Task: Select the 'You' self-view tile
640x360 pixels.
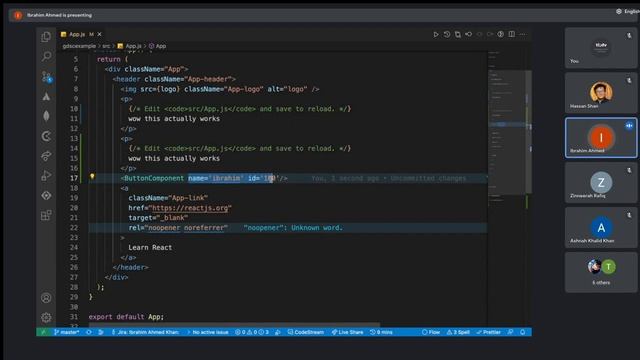Action: 601,48
